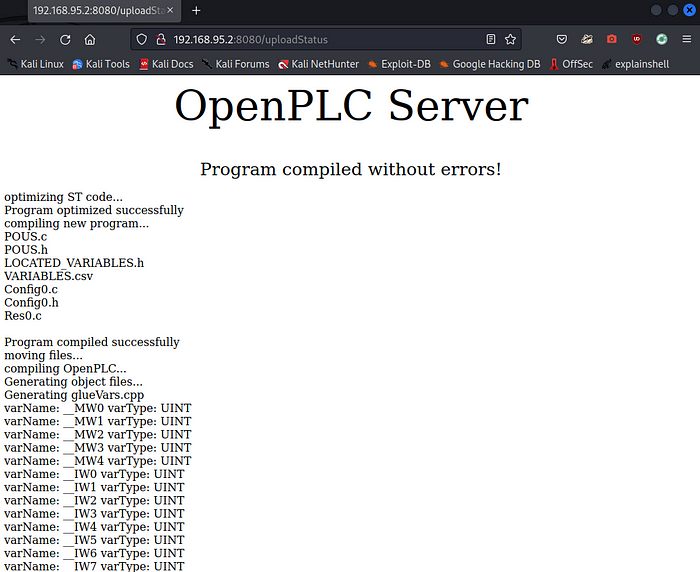This screenshot has width=700, height=572.
Task: Close the 192.168.95.2 uploadStatus tab
Action: [x=170, y=10]
